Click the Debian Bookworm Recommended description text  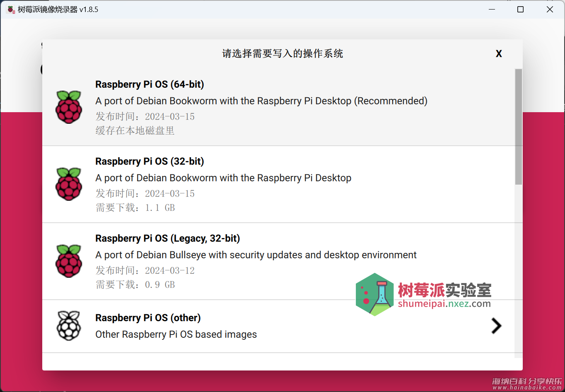261,101
